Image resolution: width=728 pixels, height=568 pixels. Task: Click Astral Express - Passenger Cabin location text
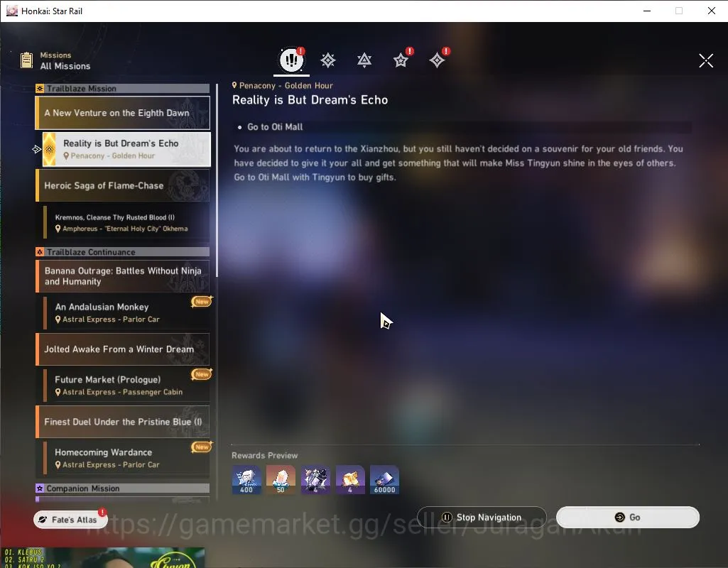pyautogui.click(x=123, y=392)
